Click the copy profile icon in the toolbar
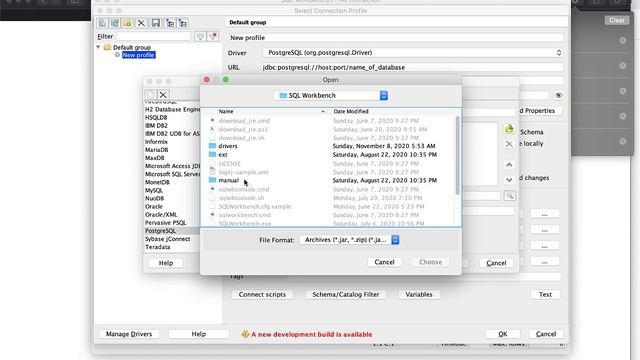This screenshot has height=360, width=640. point(115,23)
